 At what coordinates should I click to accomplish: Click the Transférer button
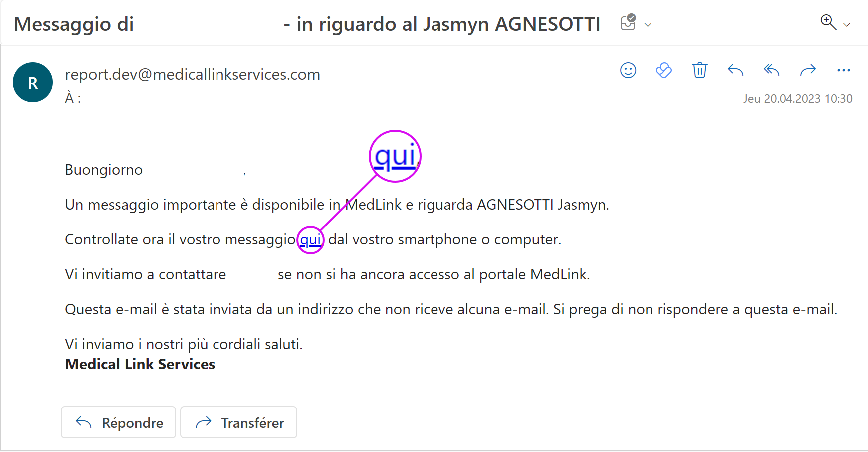click(238, 422)
